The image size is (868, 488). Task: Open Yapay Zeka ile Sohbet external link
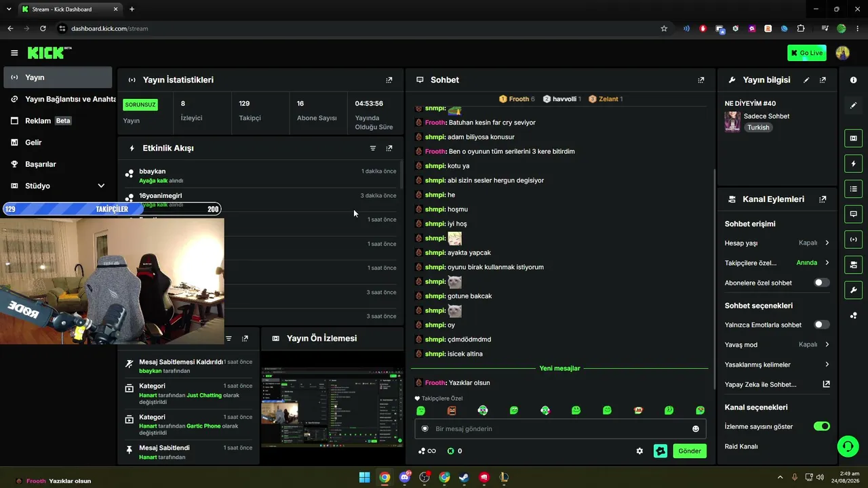point(777,384)
